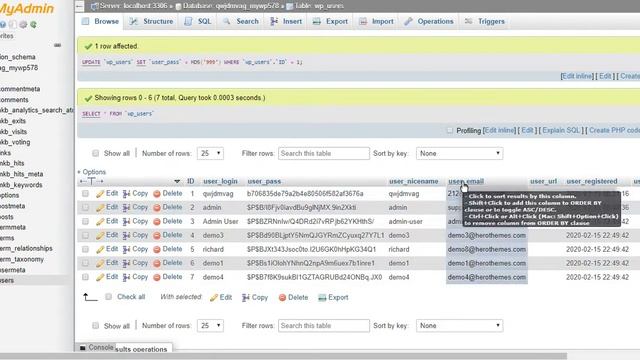Viewport: 640px width, 360px height.
Task: Click upper Search this table filter field
Action: coord(324,153)
